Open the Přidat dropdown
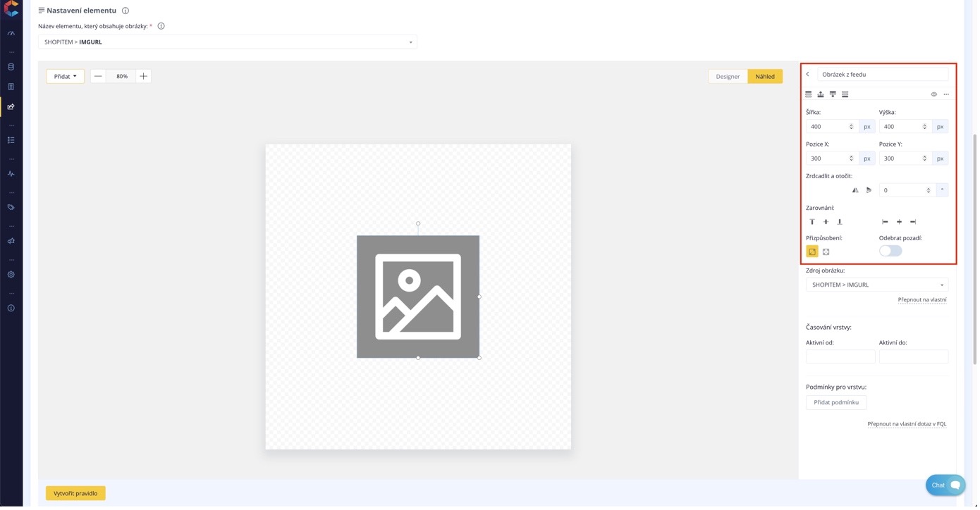The height and width of the screenshot is (510, 980). point(66,76)
